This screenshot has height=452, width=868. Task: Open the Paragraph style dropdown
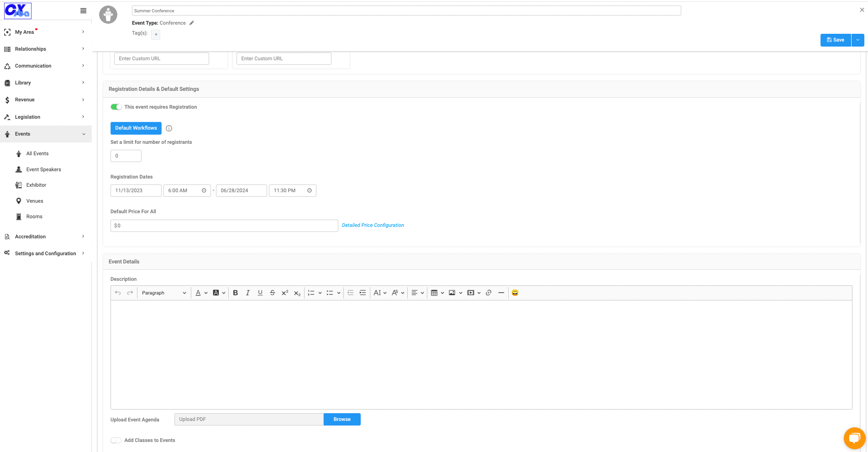click(x=163, y=293)
